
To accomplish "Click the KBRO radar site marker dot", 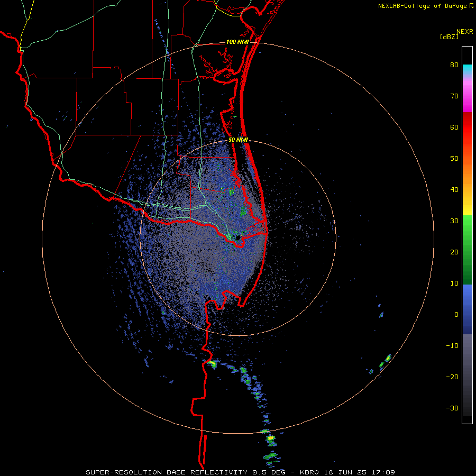I will [238, 237].
